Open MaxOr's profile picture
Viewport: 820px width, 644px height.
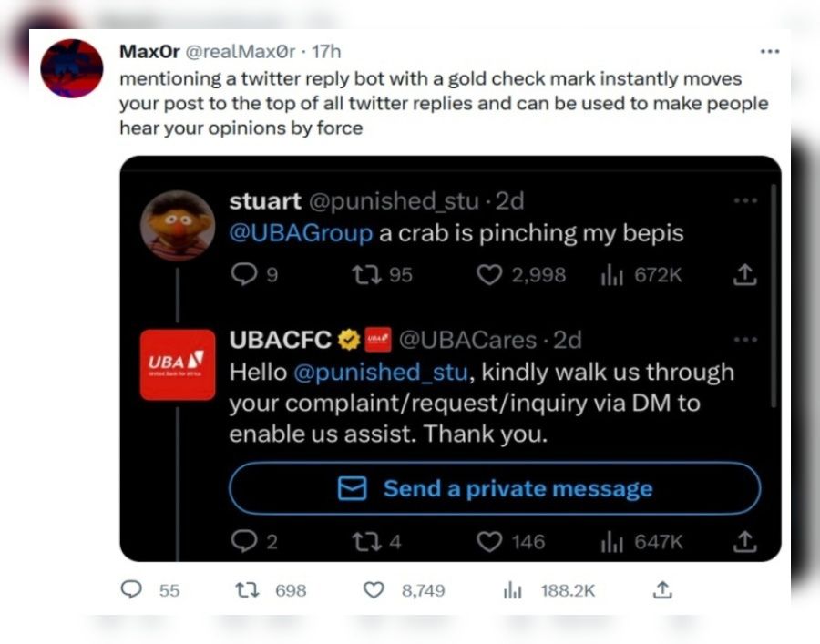(x=72, y=68)
